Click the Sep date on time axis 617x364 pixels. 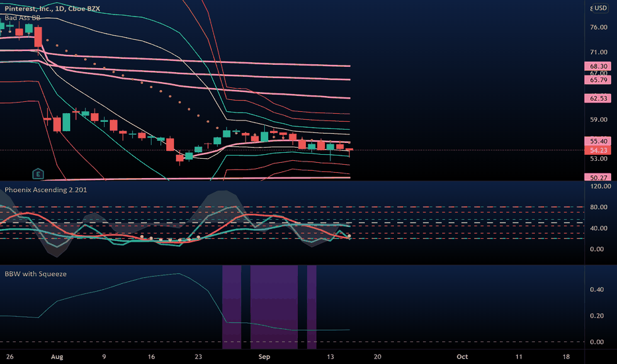coord(264,357)
